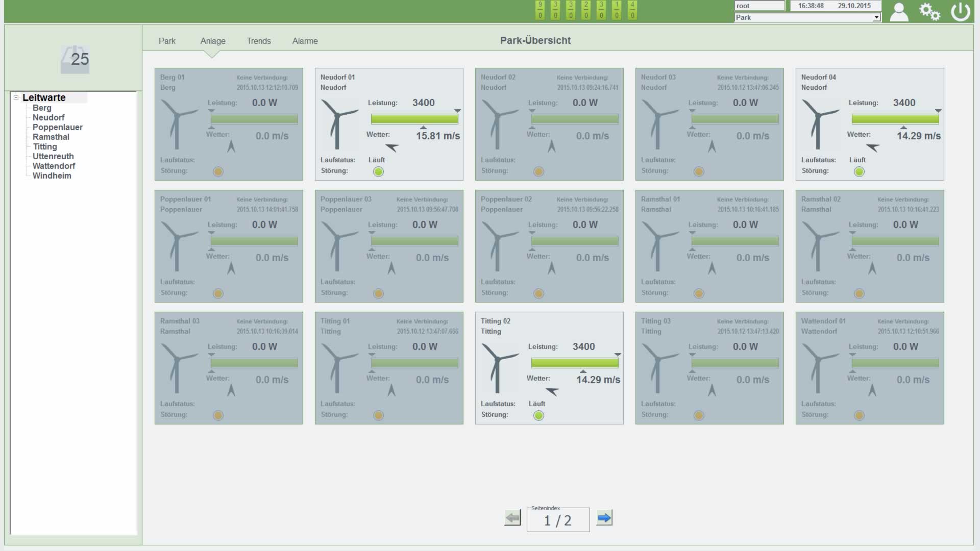This screenshot has height=551, width=980.
Task: Click the Neudorf 01 card title
Action: pos(337,77)
